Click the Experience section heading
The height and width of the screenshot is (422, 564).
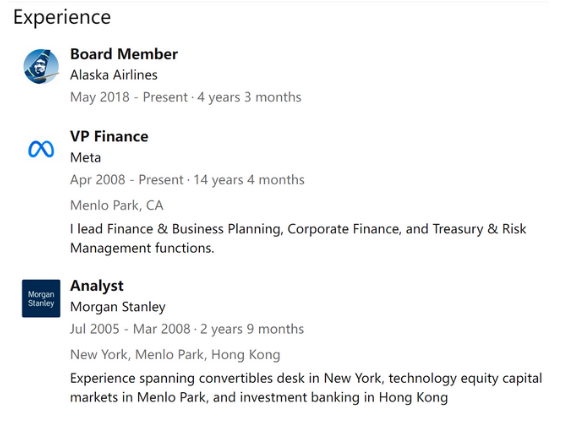point(62,17)
